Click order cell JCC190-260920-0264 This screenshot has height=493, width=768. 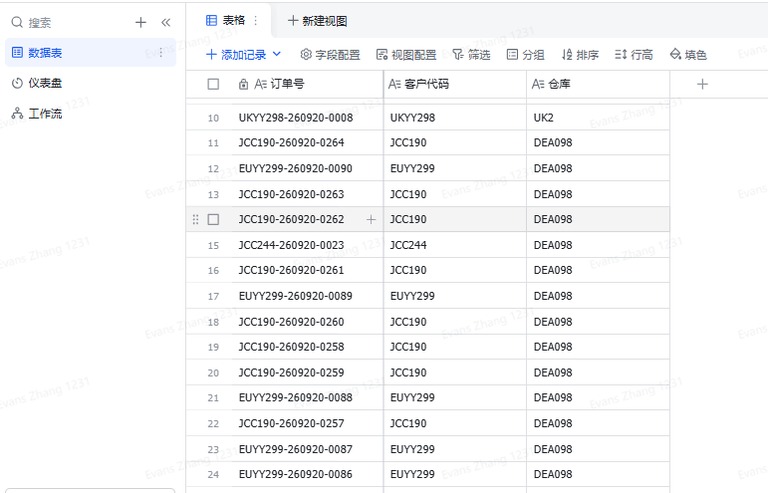pos(308,142)
